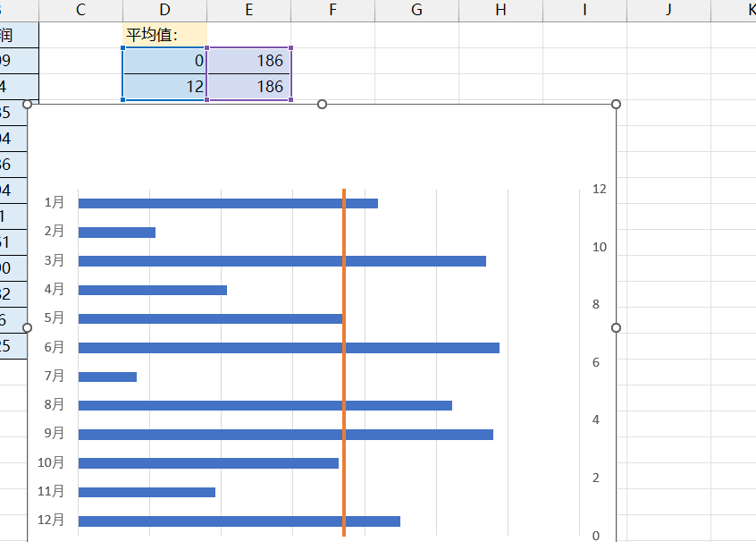
Task: Select column E header
Action: tap(248, 10)
